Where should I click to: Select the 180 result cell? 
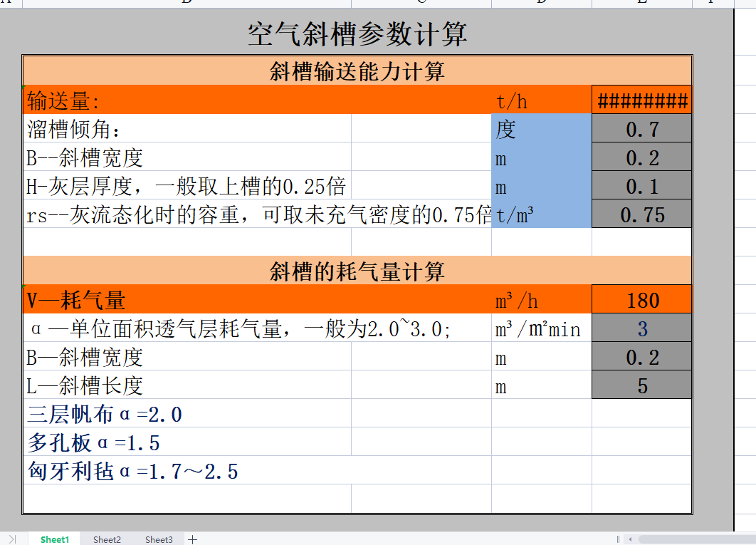(641, 300)
